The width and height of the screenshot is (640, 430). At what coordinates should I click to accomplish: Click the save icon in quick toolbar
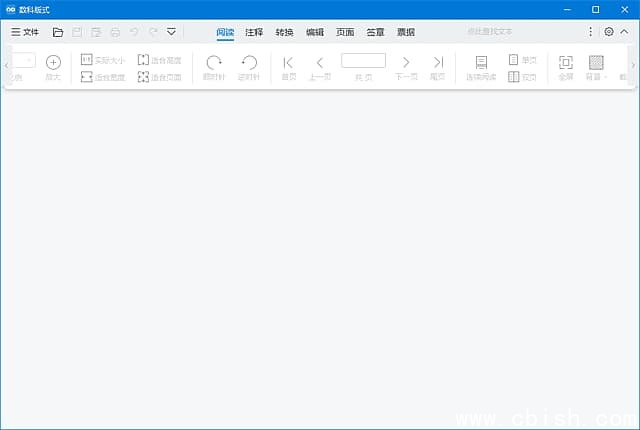[x=77, y=32]
